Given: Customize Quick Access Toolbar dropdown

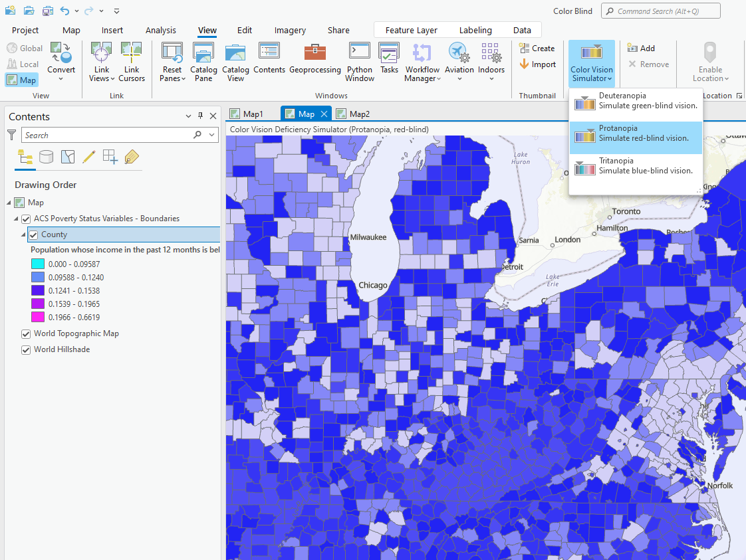Looking at the screenshot, I should coord(116,11).
